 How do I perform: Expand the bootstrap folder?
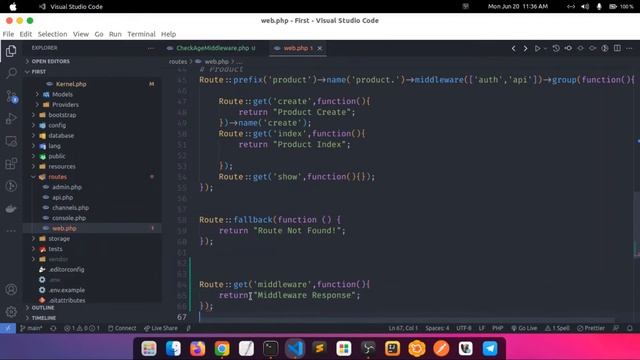point(62,115)
